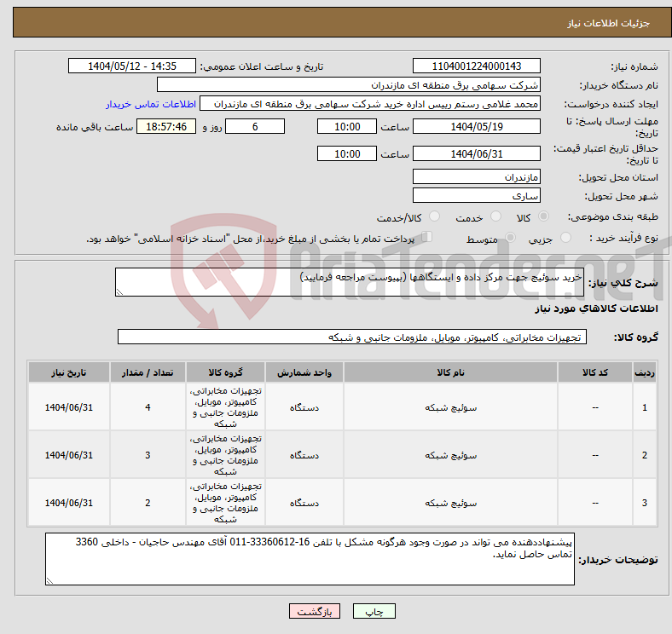This screenshot has height=634, width=672.
Task: Click the کد کالا column header
Action: pos(595,372)
